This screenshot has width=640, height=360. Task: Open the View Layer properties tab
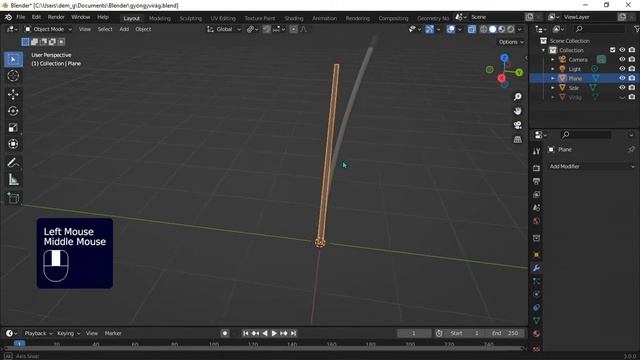pos(536,195)
